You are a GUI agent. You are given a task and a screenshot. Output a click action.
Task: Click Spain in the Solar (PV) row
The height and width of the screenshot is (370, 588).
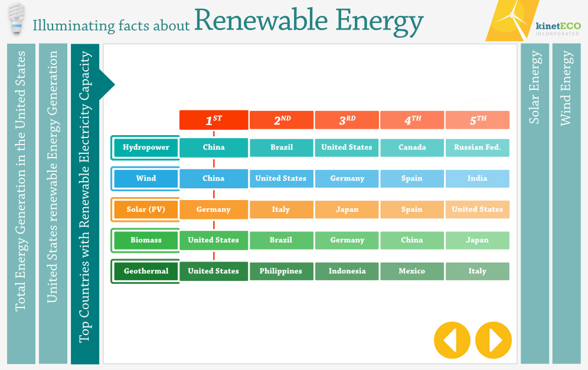pos(412,209)
